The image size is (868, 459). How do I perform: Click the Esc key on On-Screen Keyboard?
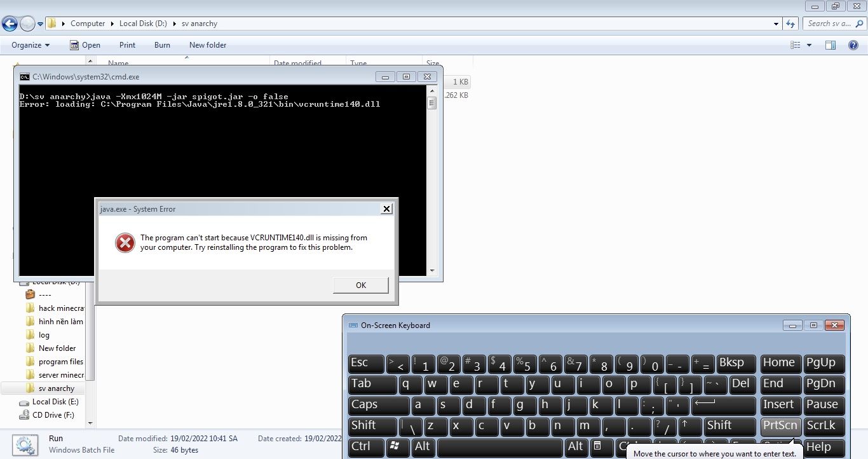(x=366, y=364)
